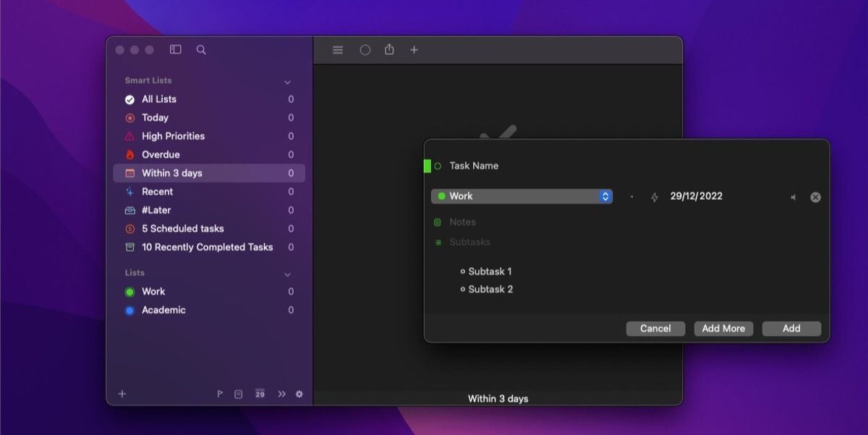The height and width of the screenshot is (435, 868).
Task: Open the settings gear in sidebar footer
Action: coord(299,394)
